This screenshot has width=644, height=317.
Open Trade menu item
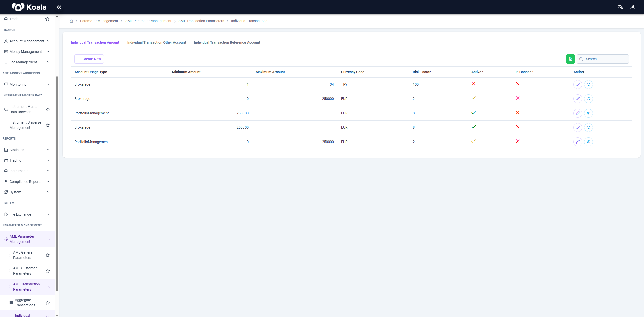click(x=14, y=19)
